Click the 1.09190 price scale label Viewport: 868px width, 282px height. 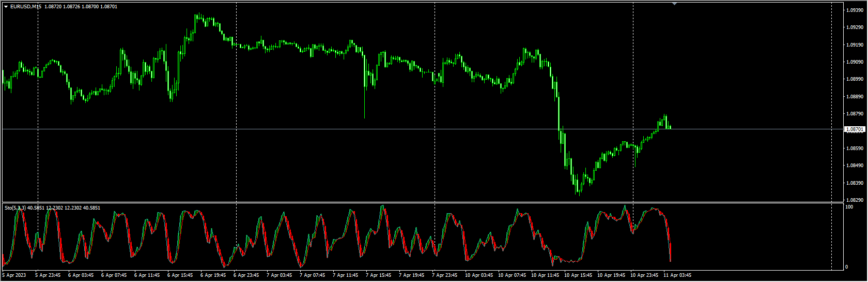[855, 45]
